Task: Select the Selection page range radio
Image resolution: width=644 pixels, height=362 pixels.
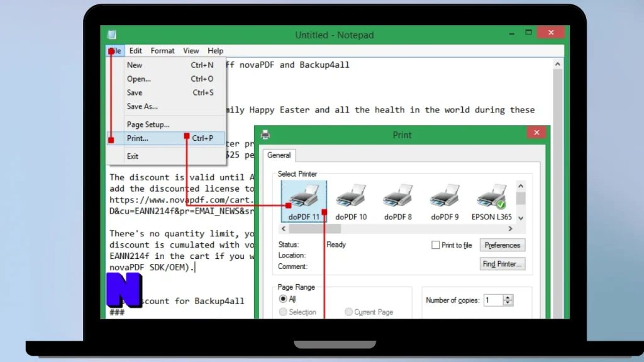Action: 283,312
